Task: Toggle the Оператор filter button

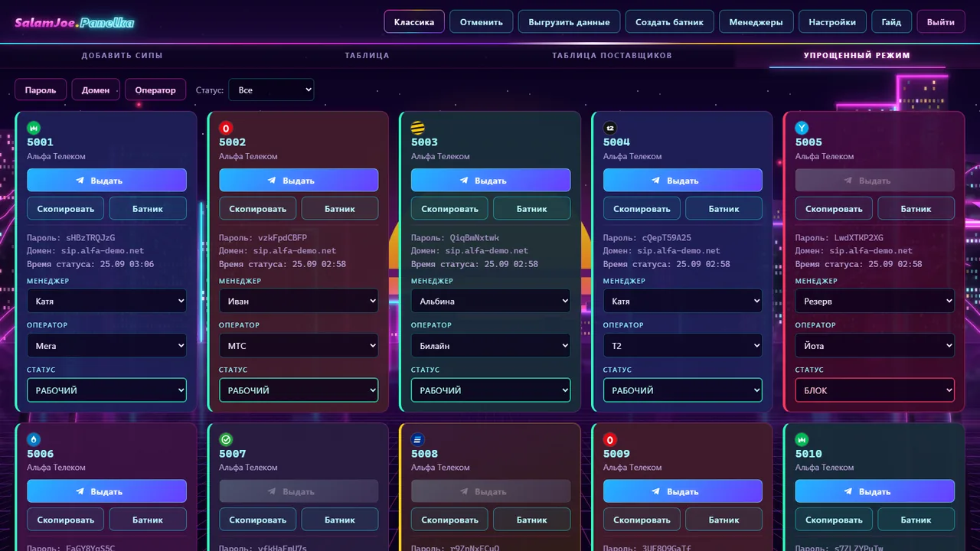Action: click(x=155, y=90)
